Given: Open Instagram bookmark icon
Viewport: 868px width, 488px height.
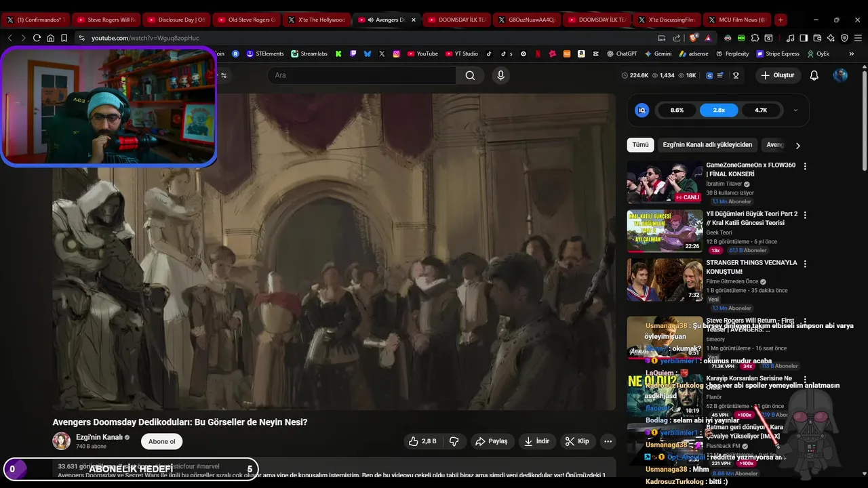Looking at the screenshot, I should click(x=397, y=54).
